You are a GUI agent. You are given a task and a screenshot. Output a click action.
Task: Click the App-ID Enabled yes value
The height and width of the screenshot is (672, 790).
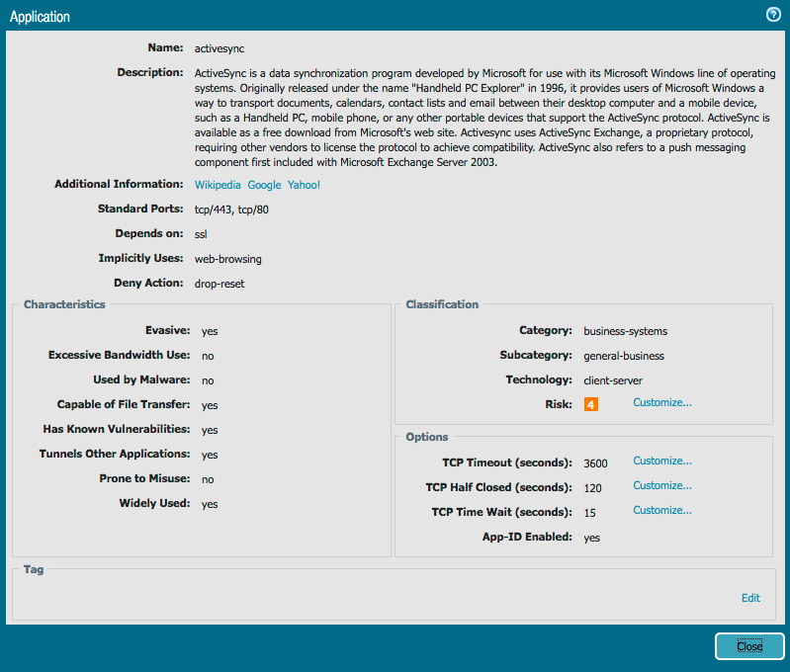591,538
